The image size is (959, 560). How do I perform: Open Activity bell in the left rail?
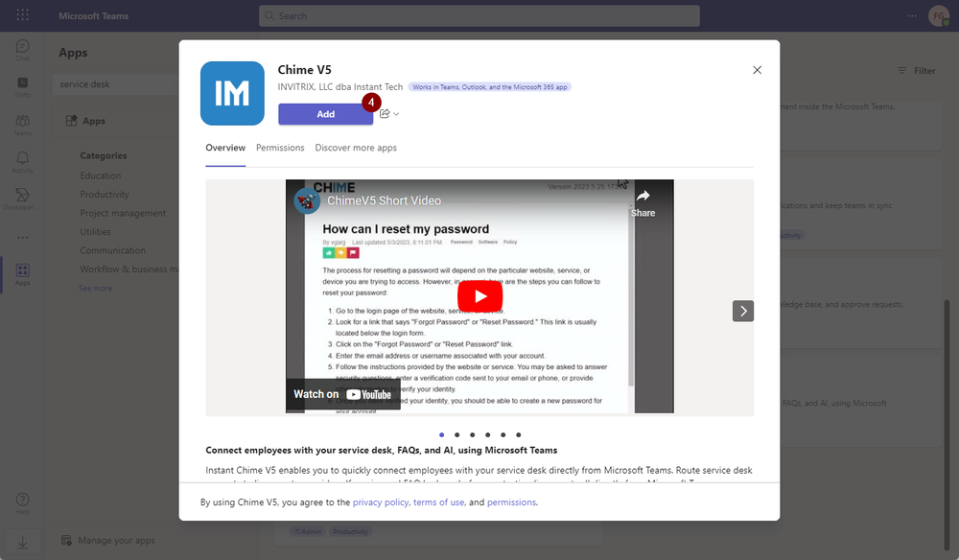tap(23, 162)
